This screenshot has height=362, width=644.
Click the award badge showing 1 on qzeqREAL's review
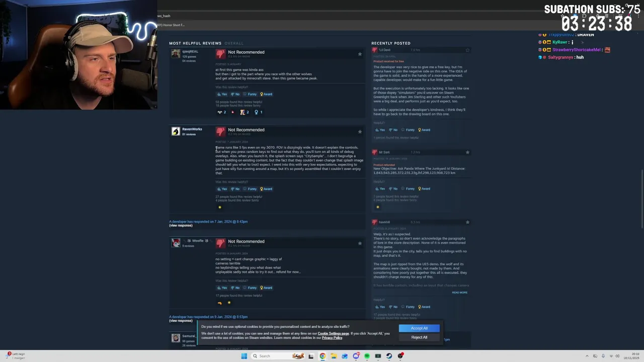(x=258, y=112)
